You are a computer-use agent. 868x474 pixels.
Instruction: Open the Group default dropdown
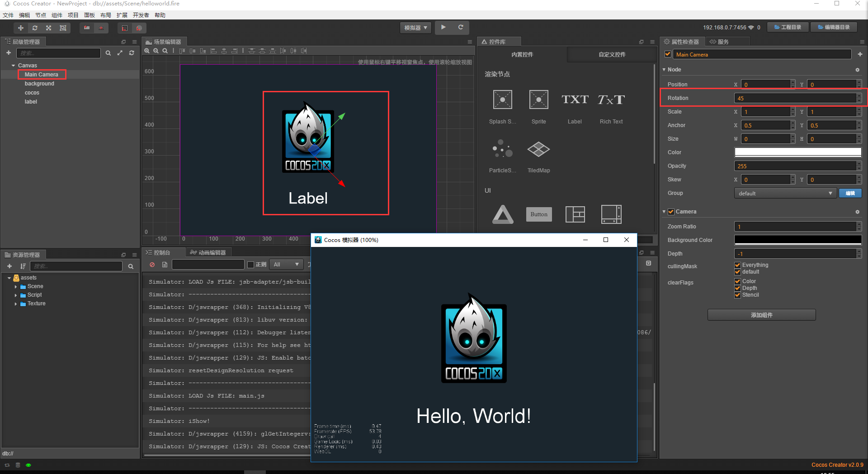785,193
